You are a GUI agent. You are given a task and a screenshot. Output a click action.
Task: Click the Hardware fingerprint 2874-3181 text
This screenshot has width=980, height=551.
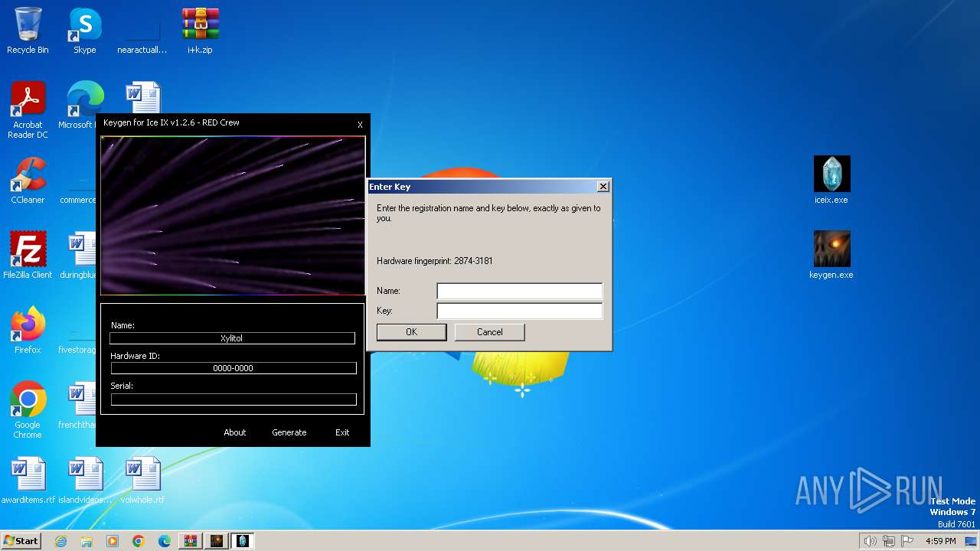tap(435, 261)
